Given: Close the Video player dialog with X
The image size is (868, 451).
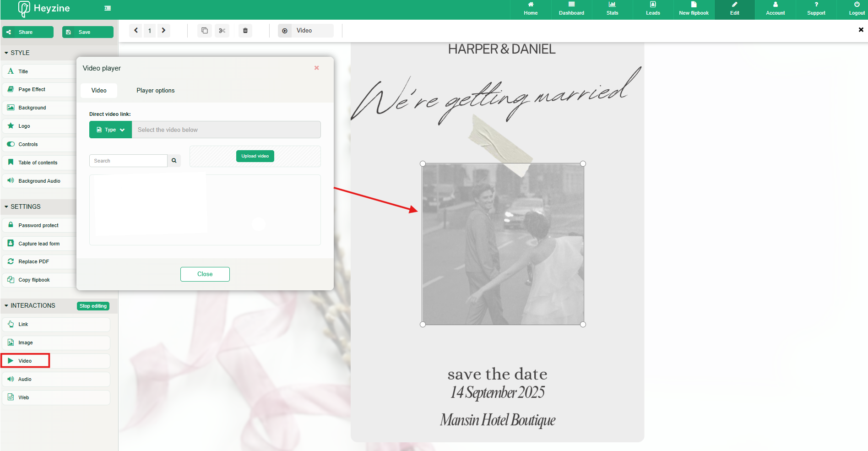Looking at the screenshot, I should click(x=316, y=68).
